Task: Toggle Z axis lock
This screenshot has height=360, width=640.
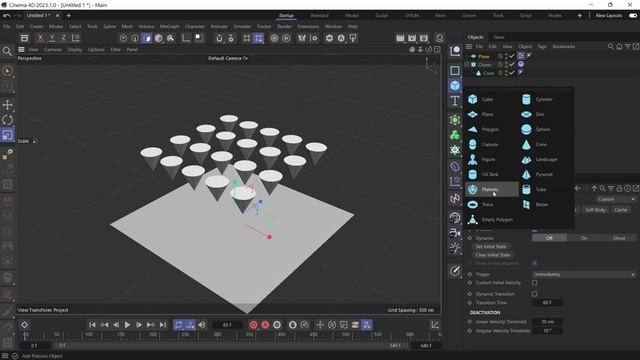Action: (x=64, y=38)
